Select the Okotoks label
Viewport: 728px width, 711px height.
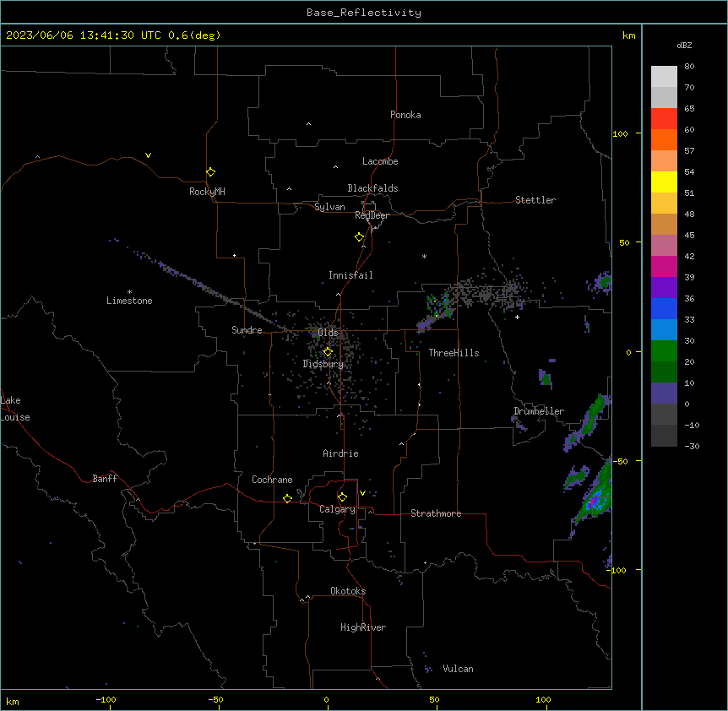coord(348,591)
